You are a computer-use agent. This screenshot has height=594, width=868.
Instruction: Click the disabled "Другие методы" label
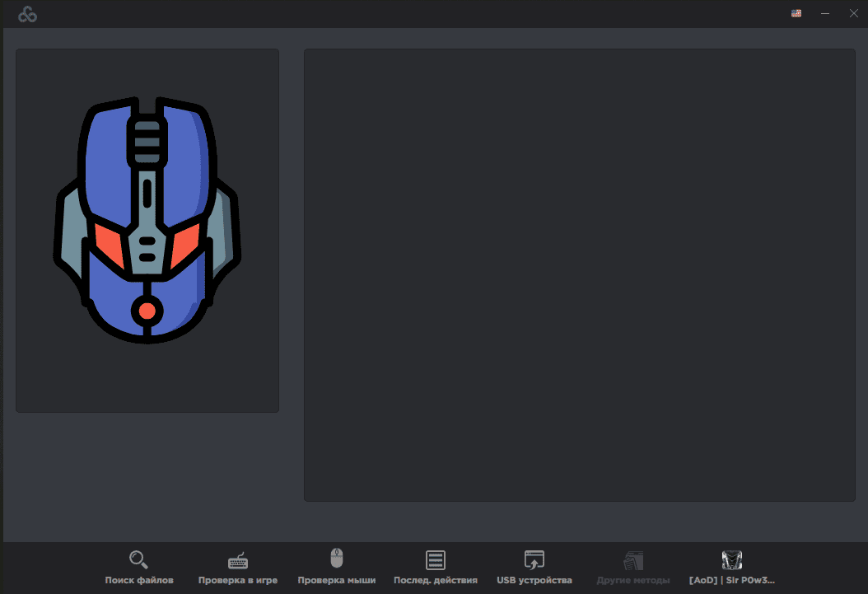[x=633, y=580]
